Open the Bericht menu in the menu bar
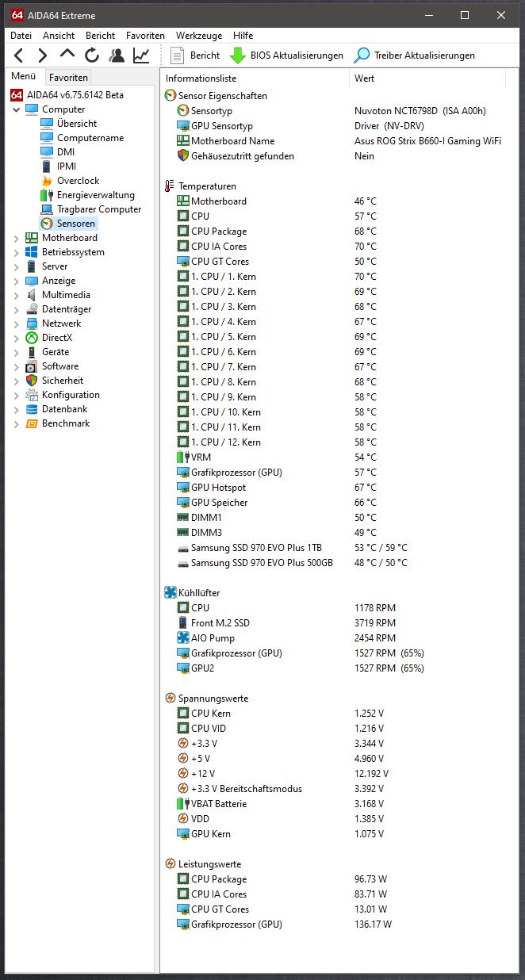This screenshot has width=525, height=980. point(100,36)
